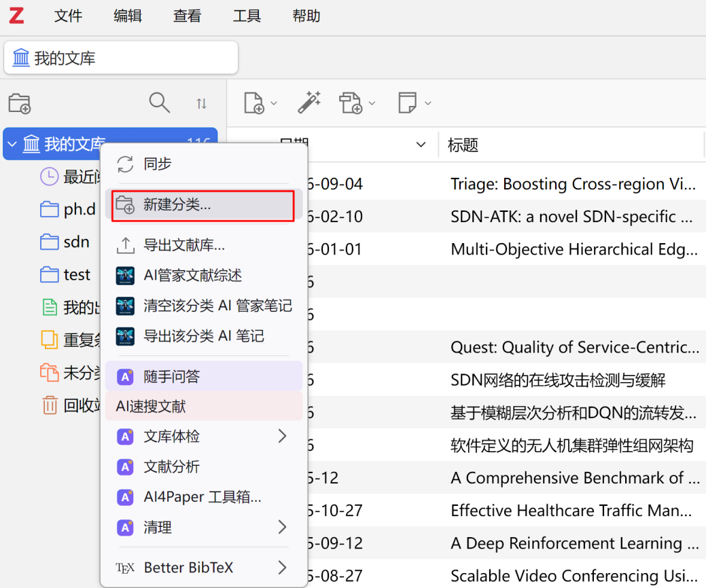Click the date column sort chevron
Screen dimensions: 706x588
pyautogui.click(x=421, y=145)
